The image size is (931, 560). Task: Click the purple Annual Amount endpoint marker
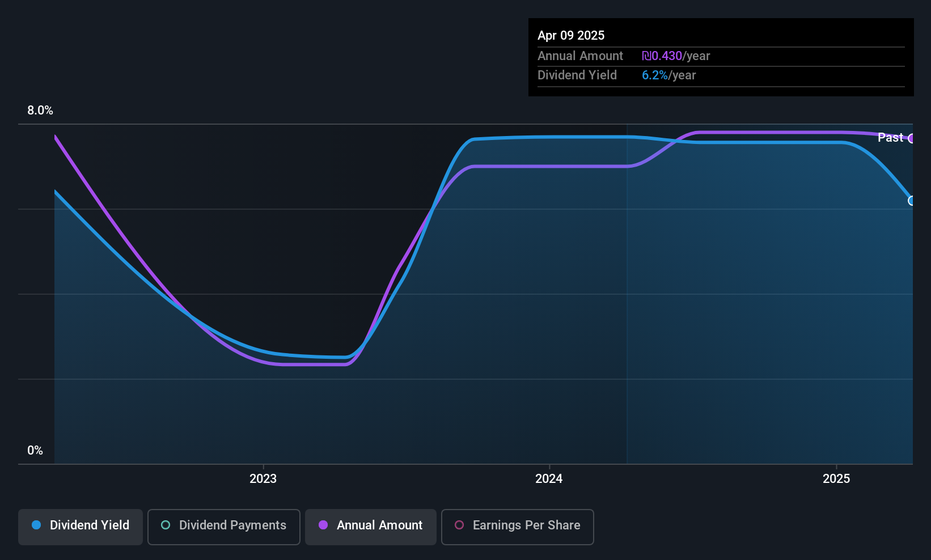tap(912, 138)
